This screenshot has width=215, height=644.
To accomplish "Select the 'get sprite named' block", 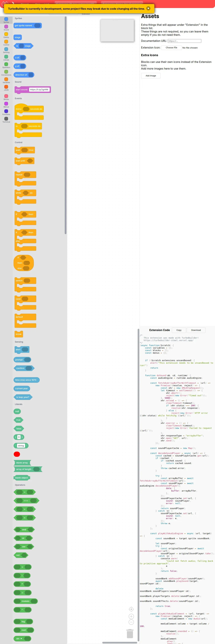I will 27,26.
